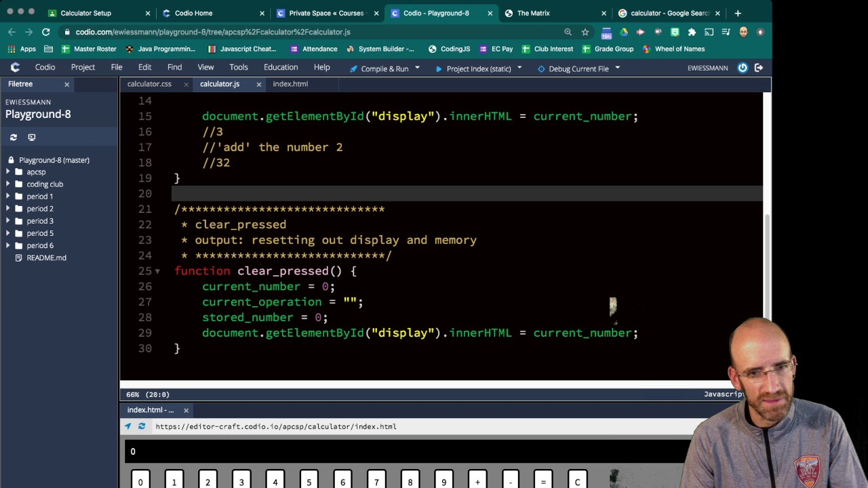
Task: Open the Education menu
Action: point(281,67)
